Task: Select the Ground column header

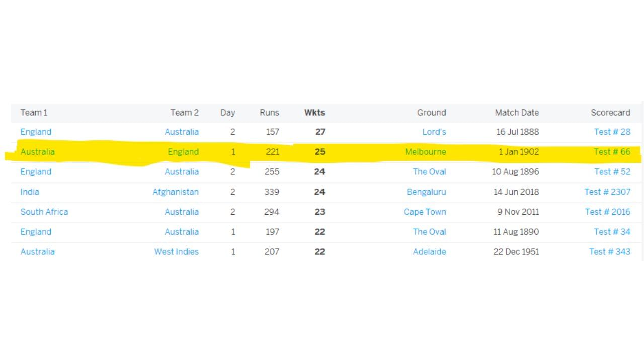Action: pos(431,113)
